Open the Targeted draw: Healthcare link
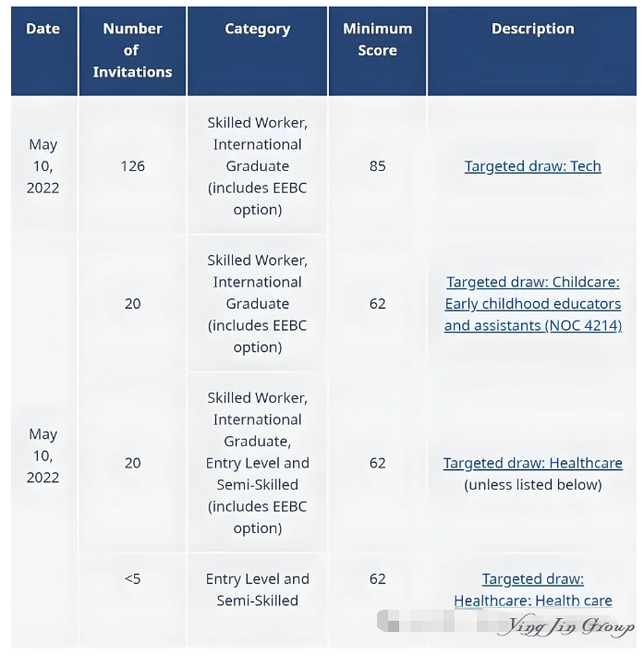Screen dimensions: 644x655 532,463
